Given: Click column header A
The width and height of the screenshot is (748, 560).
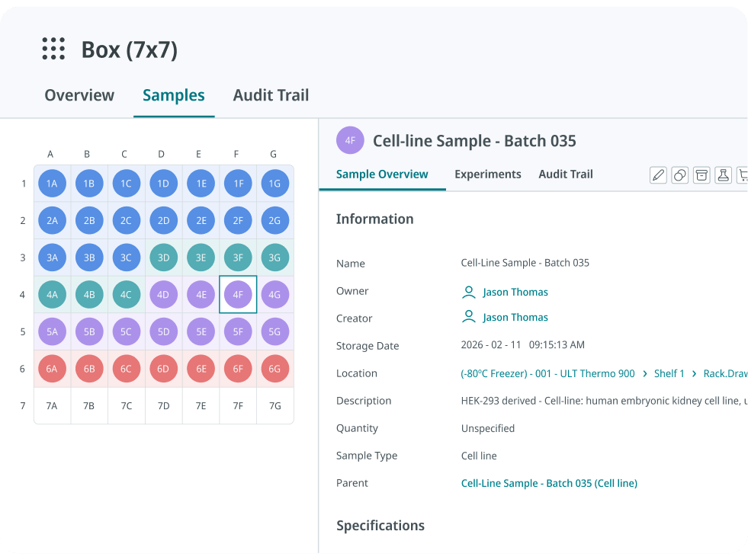Looking at the screenshot, I should point(50,154).
